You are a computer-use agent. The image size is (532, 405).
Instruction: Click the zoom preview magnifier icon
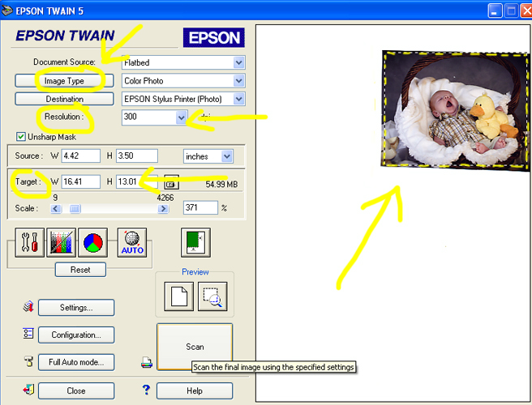click(x=212, y=296)
